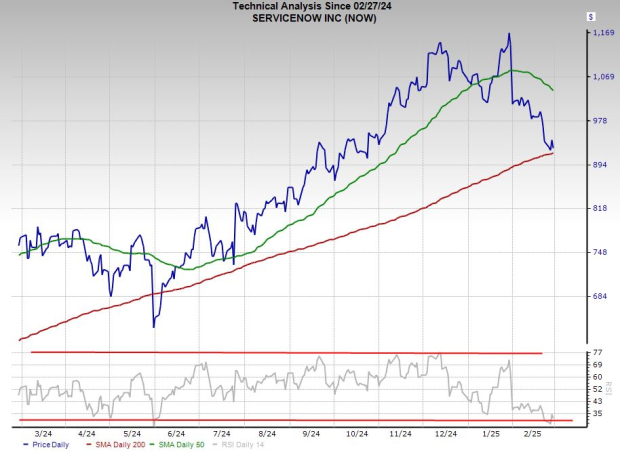
Task: Click the chart title 'Technical Analysis Since 02/27/24'
Action: pyautogui.click(x=312, y=6)
